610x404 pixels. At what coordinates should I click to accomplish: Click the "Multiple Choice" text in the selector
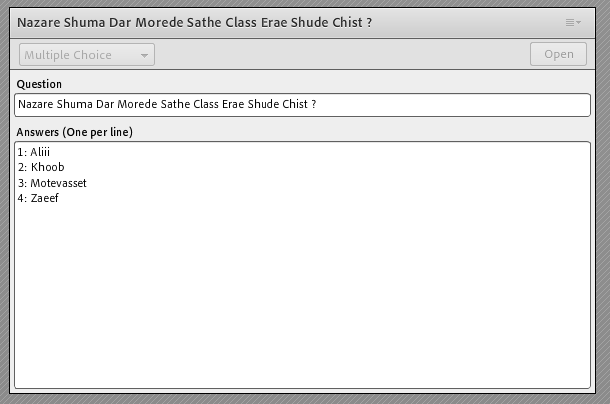click(68, 55)
